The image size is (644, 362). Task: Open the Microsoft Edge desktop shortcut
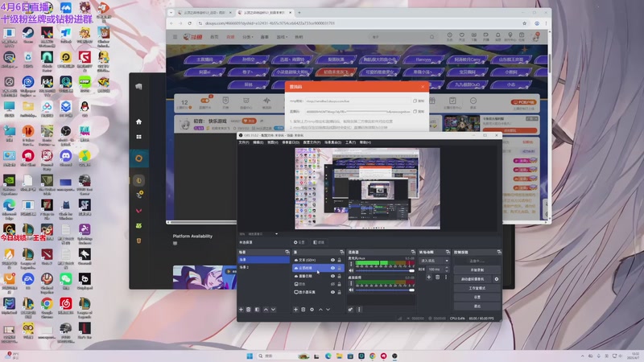tap(9, 207)
